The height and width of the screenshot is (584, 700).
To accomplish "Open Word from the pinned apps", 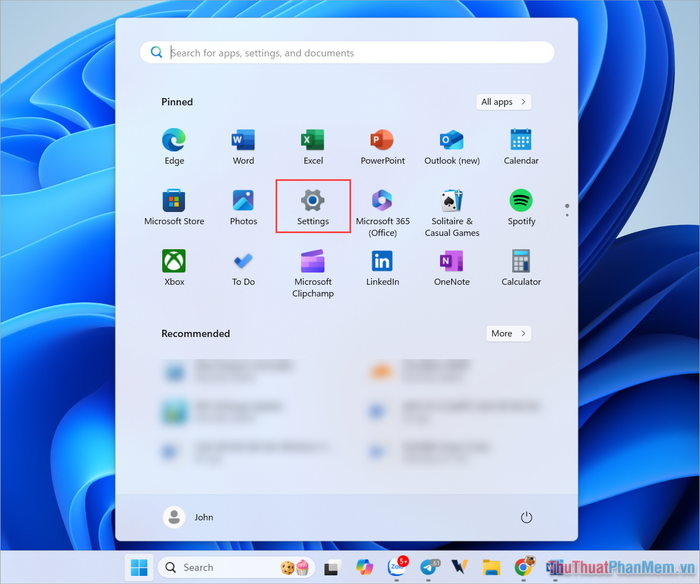I will [243, 145].
